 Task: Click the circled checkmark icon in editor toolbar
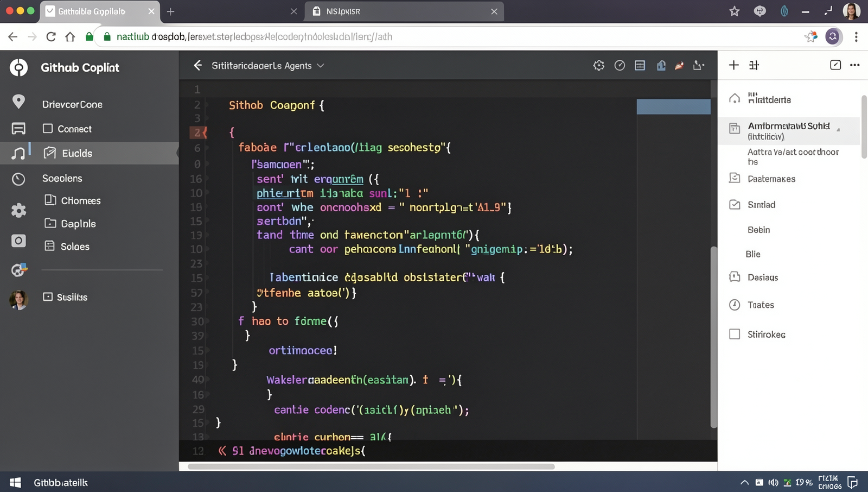pos(620,66)
